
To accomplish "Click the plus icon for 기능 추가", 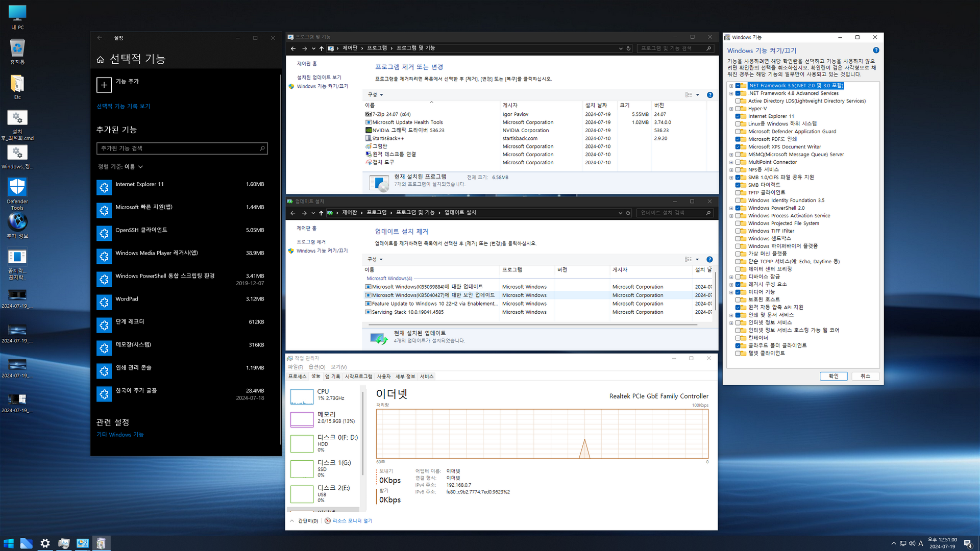I will (x=104, y=85).
